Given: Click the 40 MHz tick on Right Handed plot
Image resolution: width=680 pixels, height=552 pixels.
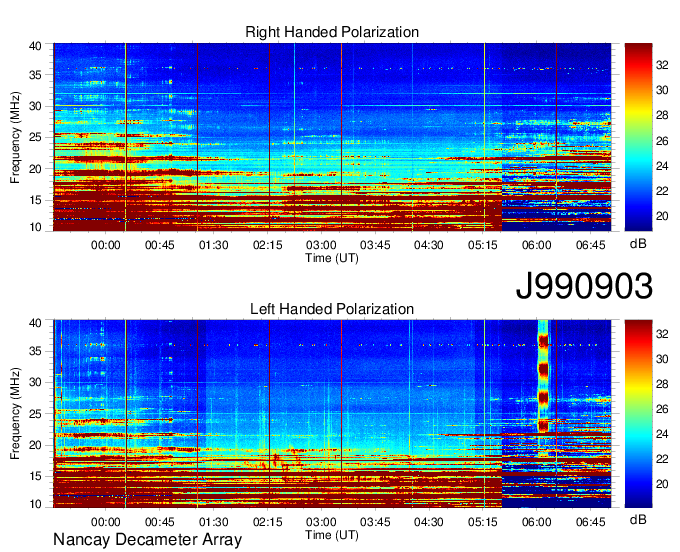Looking at the screenshot, I should click(36, 46).
